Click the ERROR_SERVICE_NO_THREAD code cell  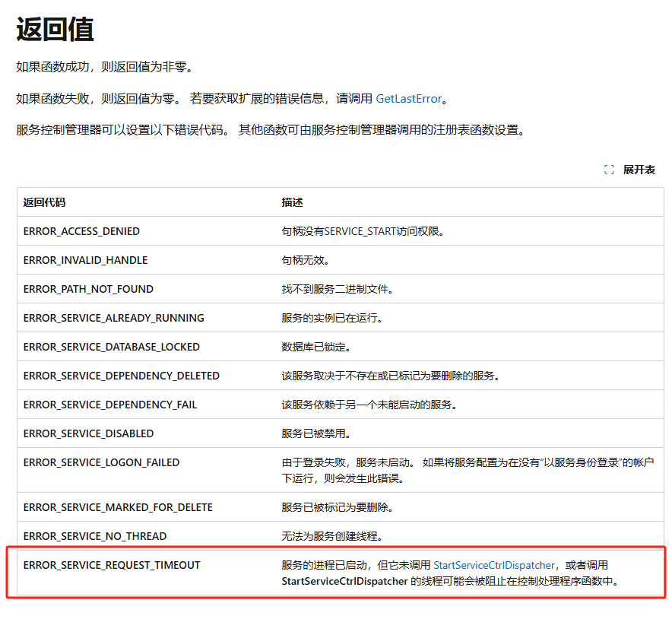94,536
